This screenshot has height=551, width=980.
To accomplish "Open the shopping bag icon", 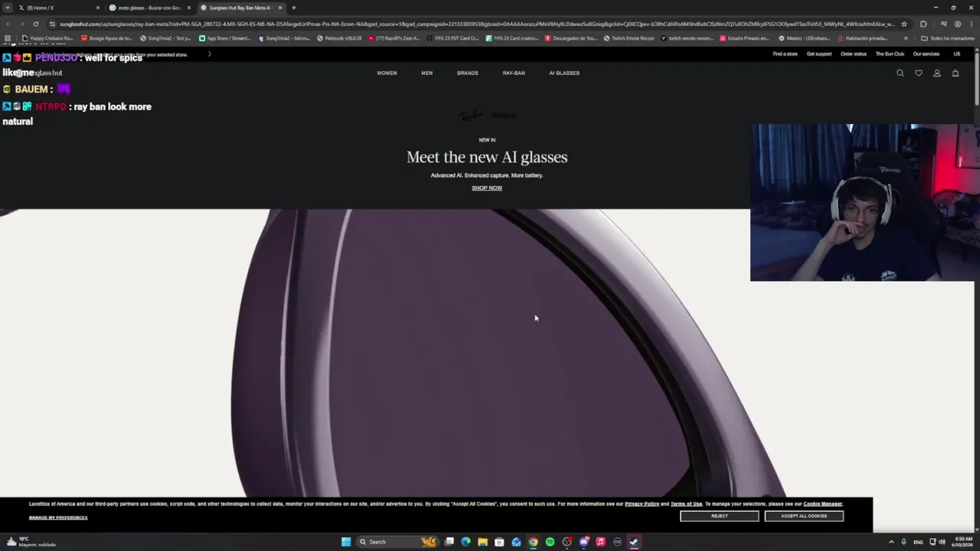I will [955, 73].
